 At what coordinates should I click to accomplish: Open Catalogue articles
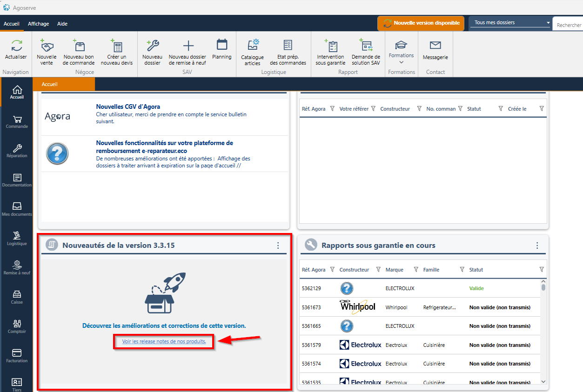click(x=252, y=51)
